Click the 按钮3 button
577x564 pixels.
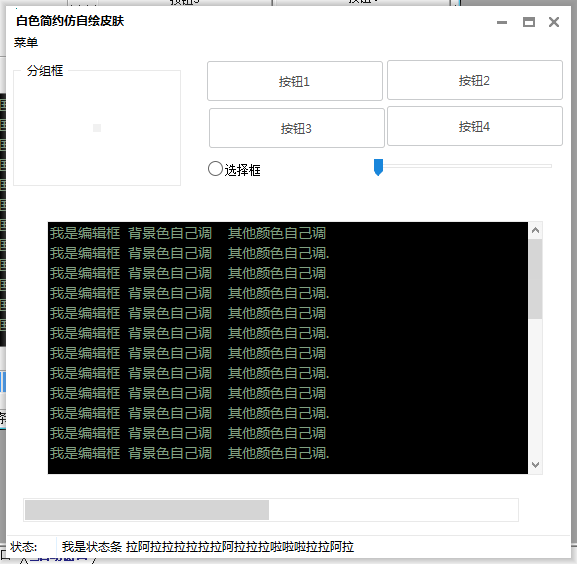point(297,128)
